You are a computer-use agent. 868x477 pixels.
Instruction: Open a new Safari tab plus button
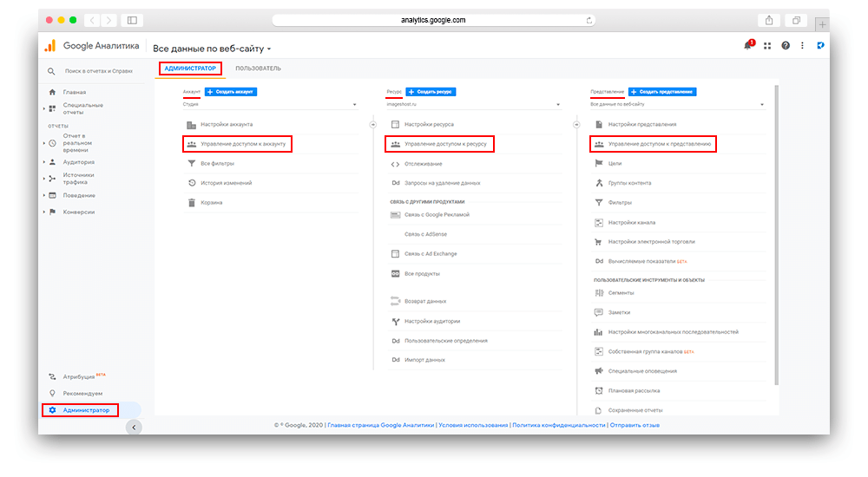(822, 24)
